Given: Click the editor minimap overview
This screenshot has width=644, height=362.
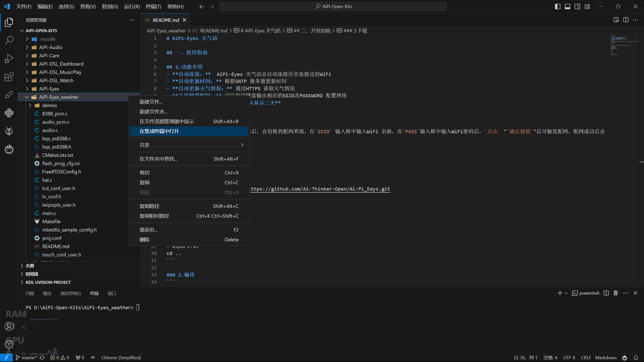Looking at the screenshot, I should (x=625, y=45).
